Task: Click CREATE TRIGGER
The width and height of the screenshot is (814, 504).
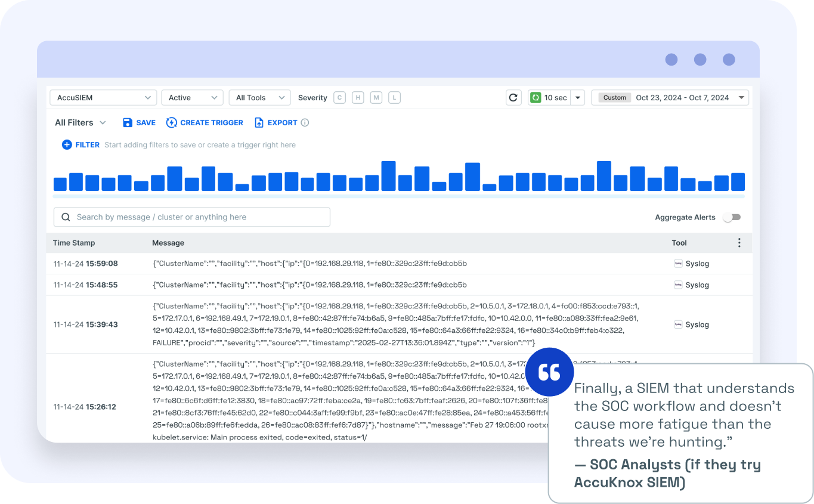Action: click(205, 123)
